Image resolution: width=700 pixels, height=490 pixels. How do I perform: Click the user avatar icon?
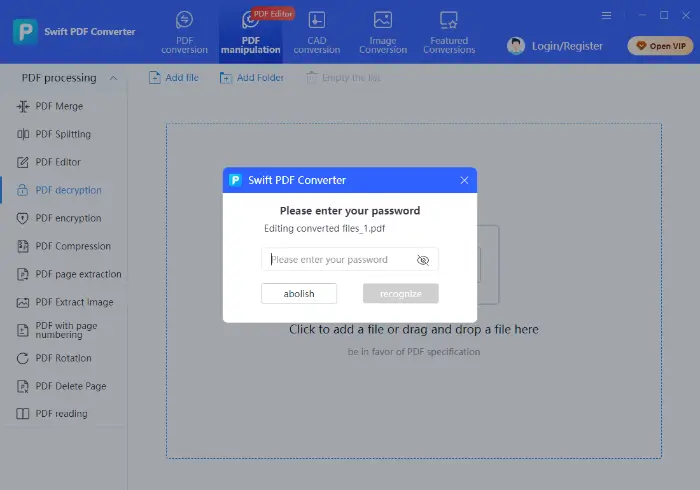tap(516, 46)
